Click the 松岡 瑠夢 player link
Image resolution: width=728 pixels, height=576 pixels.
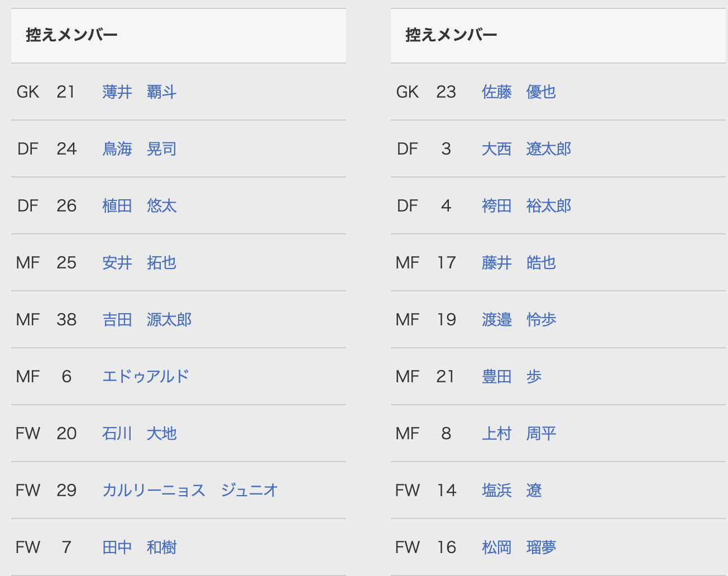(x=519, y=548)
